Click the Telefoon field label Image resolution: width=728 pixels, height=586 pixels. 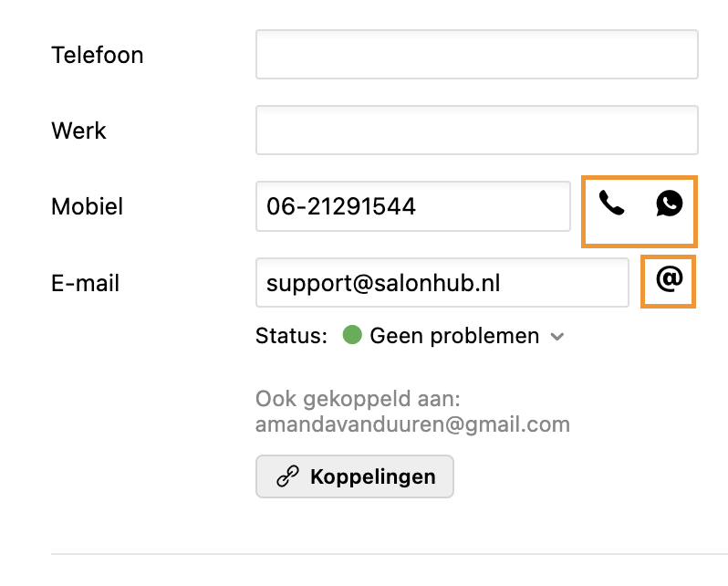(x=98, y=55)
